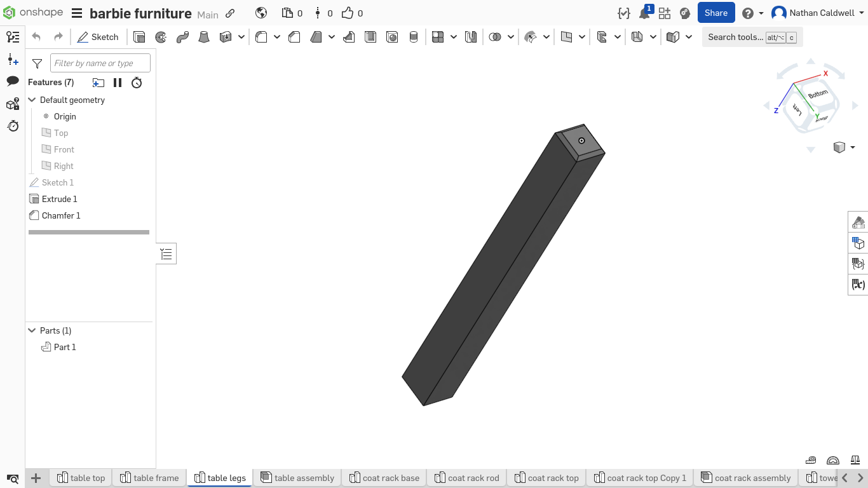Select the Boolean tool
868x488 pixels.
(495, 37)
